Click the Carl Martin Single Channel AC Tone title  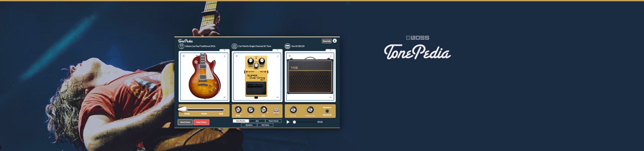click(x=255, y=46)
